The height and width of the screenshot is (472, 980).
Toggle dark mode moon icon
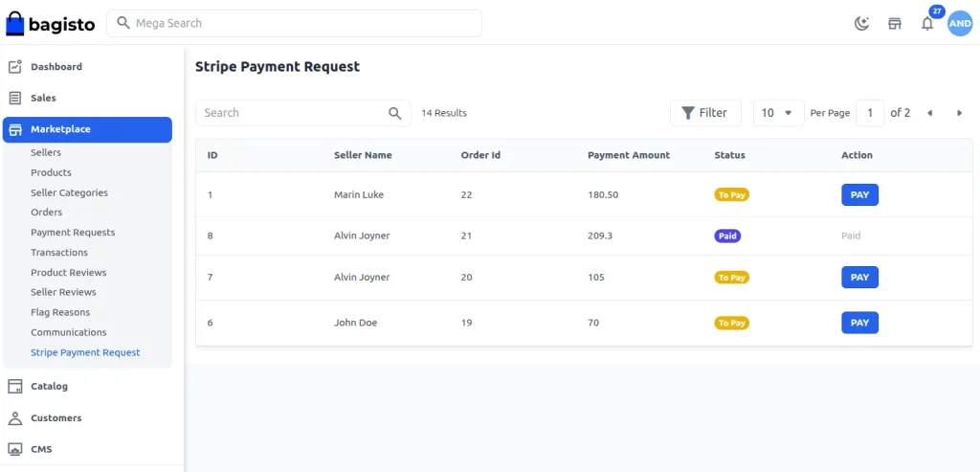point(861,24)
